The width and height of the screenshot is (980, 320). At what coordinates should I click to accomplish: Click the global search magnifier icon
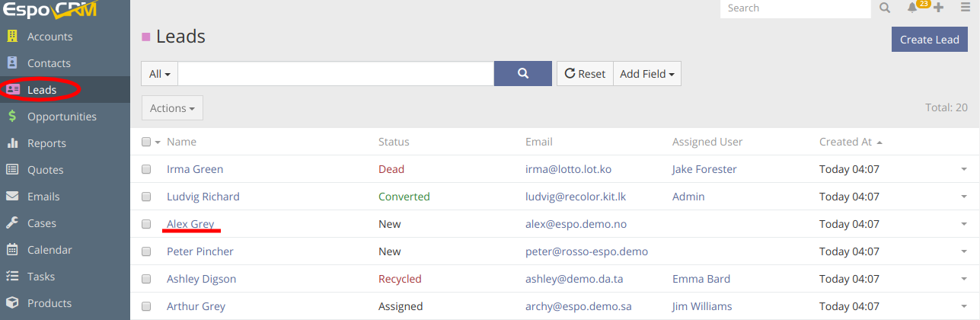[x=885, y=8]
